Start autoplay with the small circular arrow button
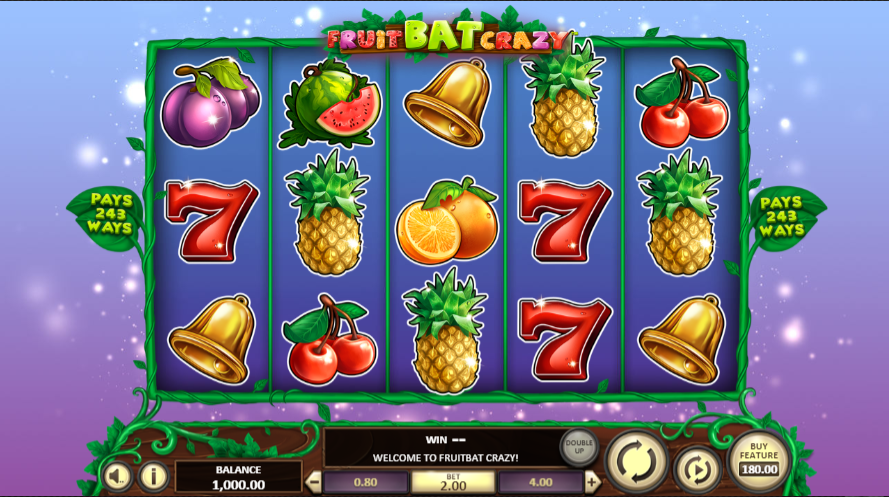889x497 pixels. [697, 469]
